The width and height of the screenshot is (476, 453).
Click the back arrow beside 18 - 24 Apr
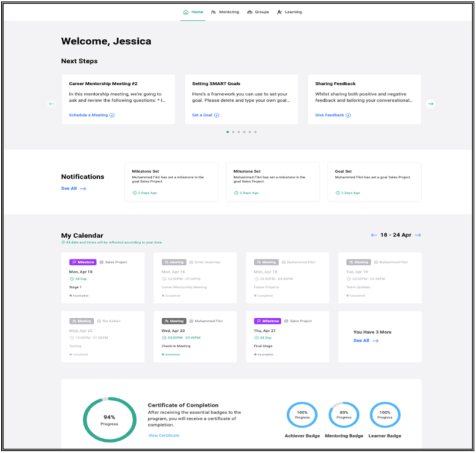click(x=374, y=234)
